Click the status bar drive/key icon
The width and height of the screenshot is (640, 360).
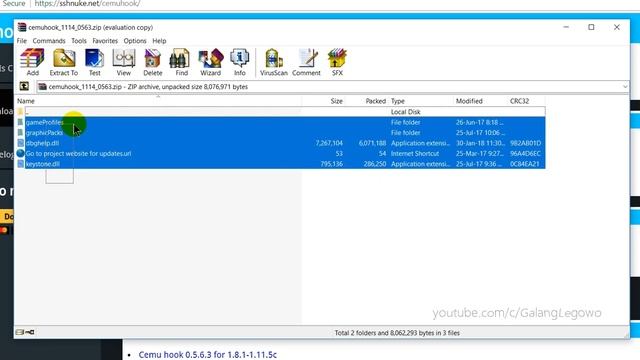coord(25,332)
